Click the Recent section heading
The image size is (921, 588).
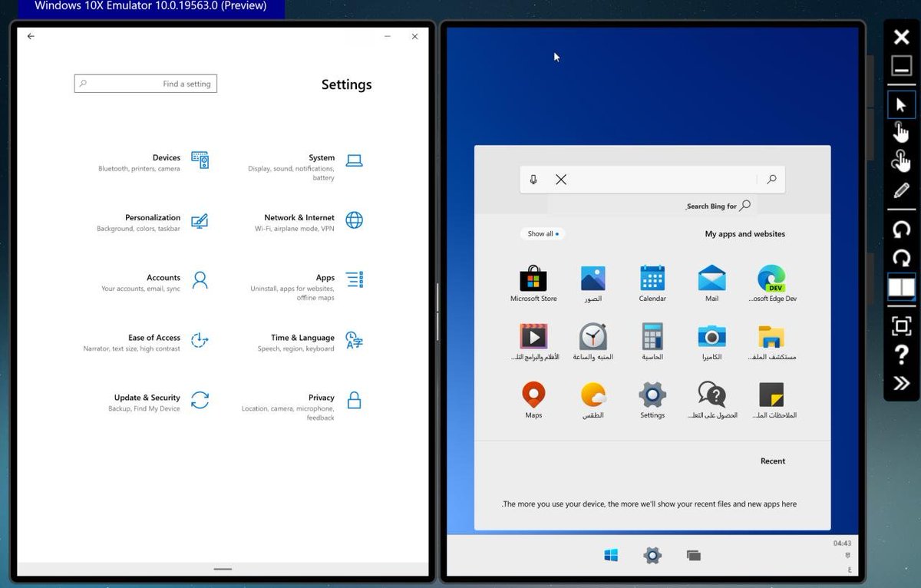click(773, 461)
